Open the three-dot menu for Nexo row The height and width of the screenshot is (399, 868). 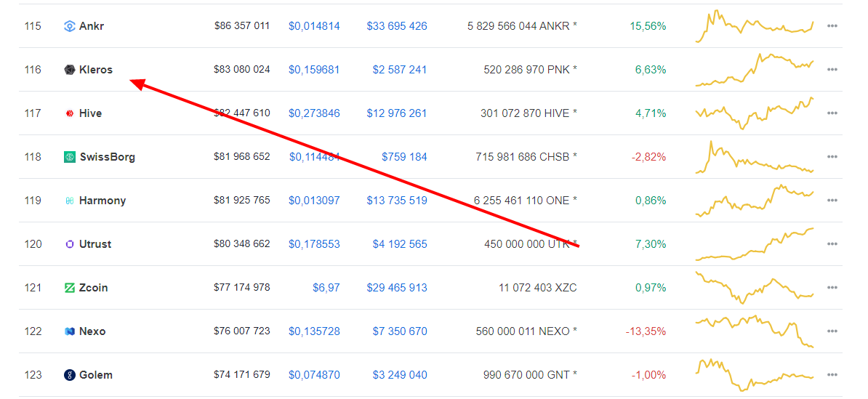[832, 331]
